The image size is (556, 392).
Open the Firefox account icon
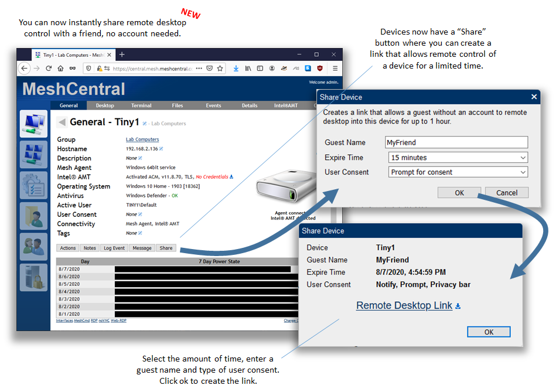tap(272, 69)
